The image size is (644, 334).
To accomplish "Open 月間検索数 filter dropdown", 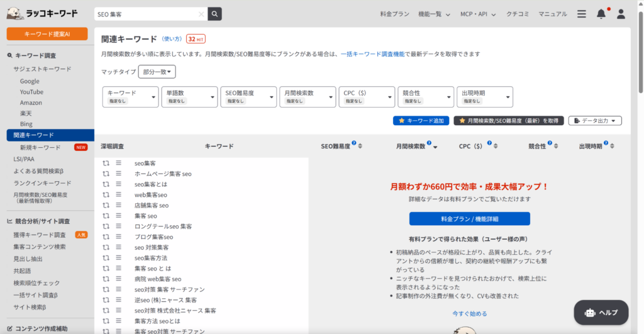I will tap(308, 96).
